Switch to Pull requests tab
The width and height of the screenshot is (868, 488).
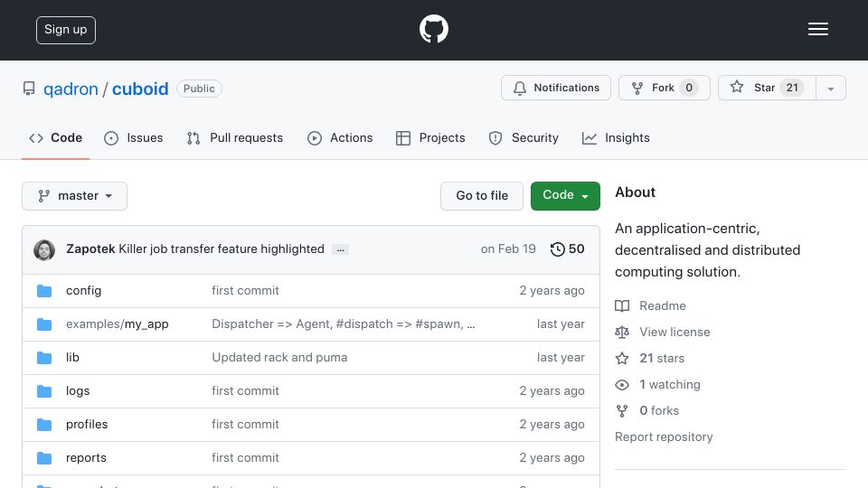click(235, 137)
